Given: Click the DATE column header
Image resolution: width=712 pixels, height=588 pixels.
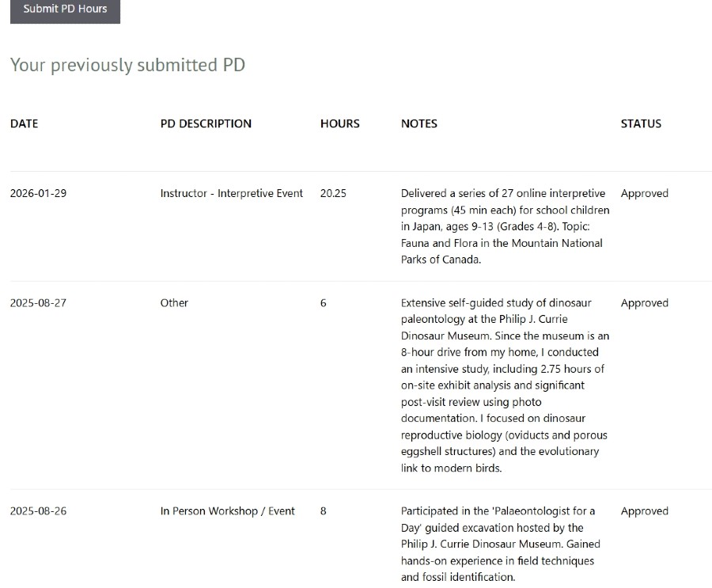Looking at the screenshot, I should tap(24, 123).
